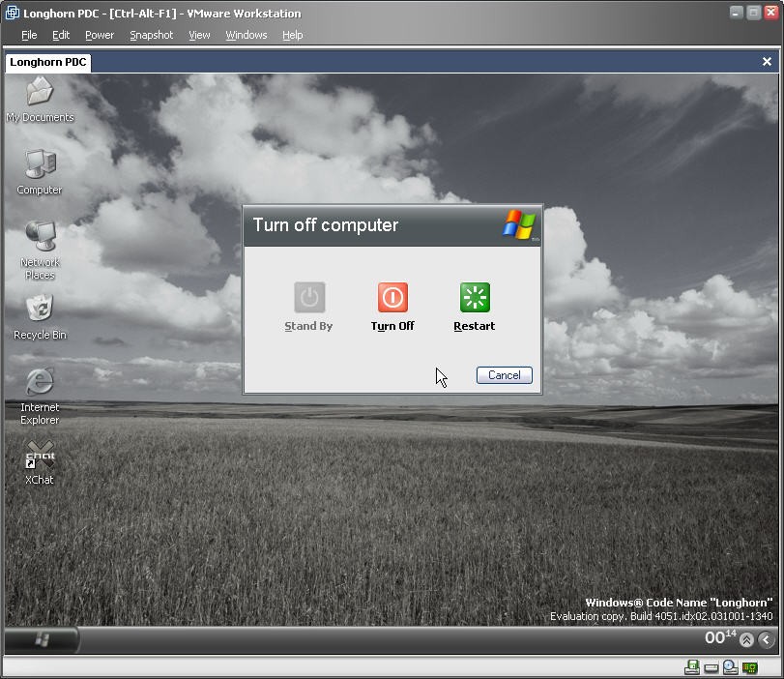Image resolution: width=784 pixels, height=679 pixels.
Task: Select the Computer desktop icon
Action: click(40, 165)
